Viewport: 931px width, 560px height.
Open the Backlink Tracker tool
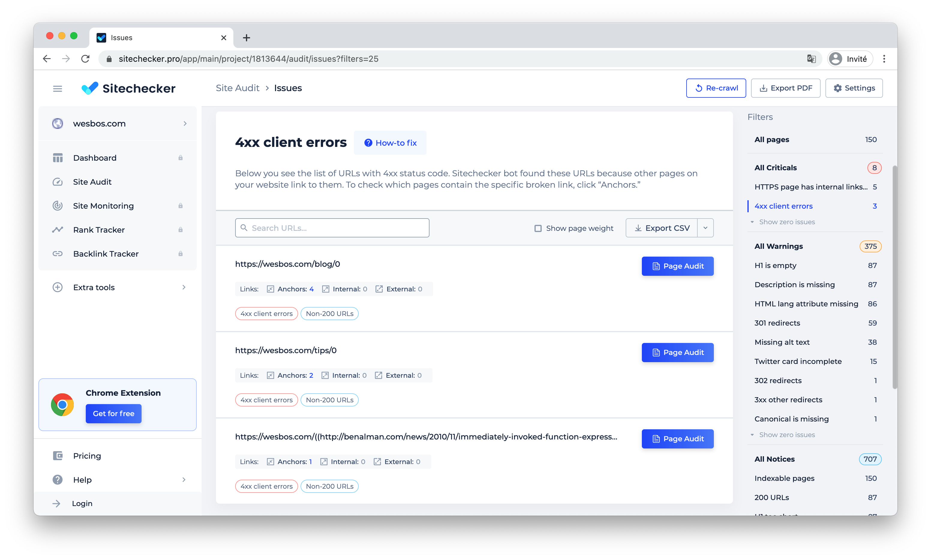[105, 254]
